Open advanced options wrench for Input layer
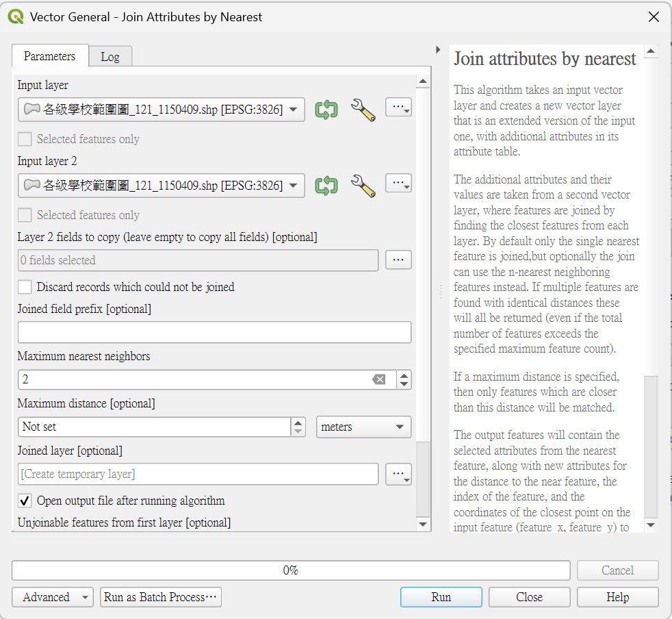This screenshot has height=619, width=672. (363, 110)
